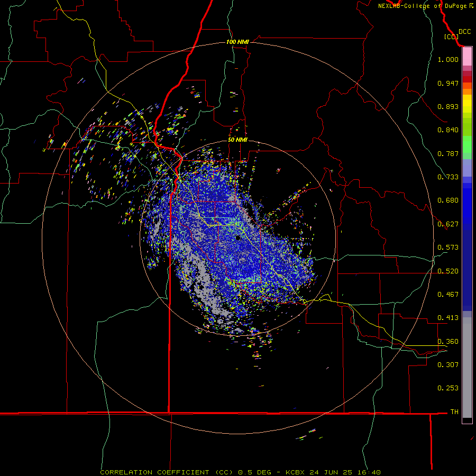
Task: Click the 0.253 scale label
Action: [448, 388]
